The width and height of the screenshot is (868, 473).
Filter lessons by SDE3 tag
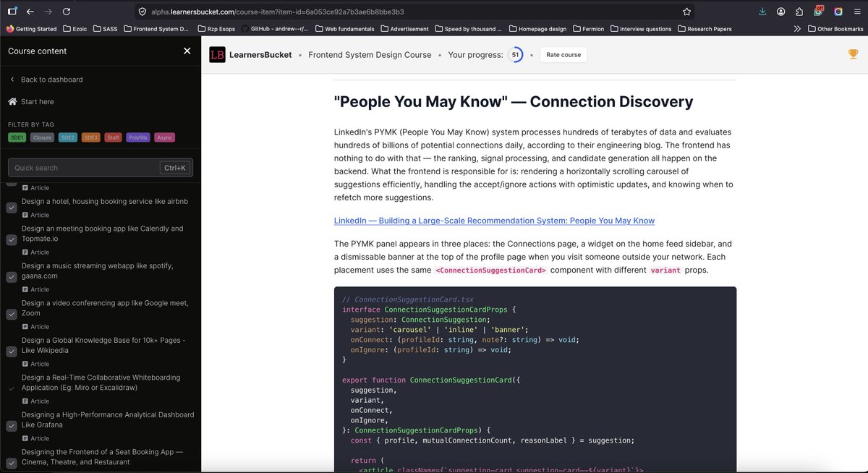coord(90,137)
